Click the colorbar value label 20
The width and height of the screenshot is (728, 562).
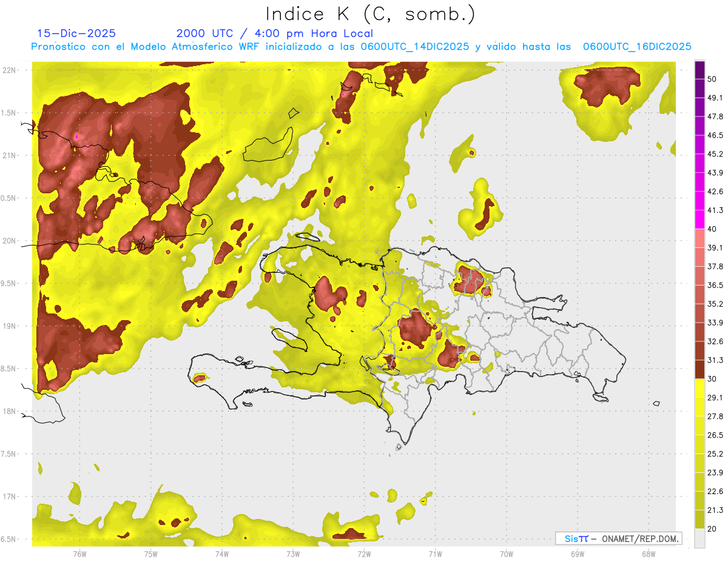(713, 529)
